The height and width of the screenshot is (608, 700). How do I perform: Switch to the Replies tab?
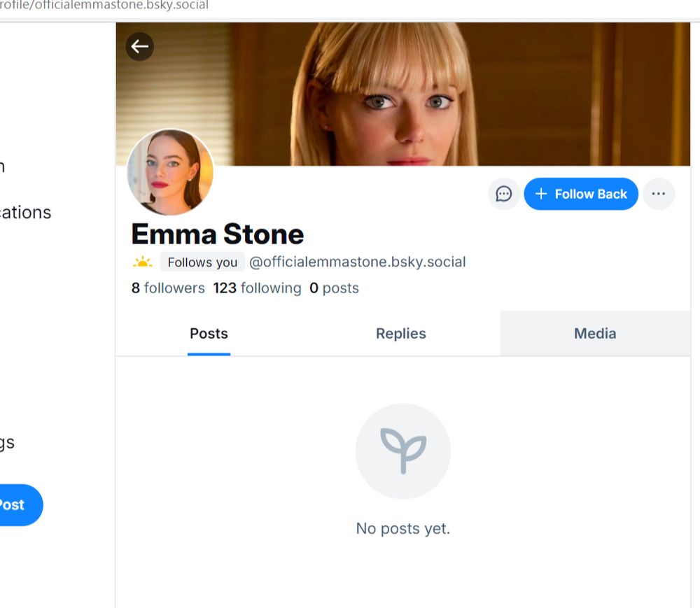(401, 334)
